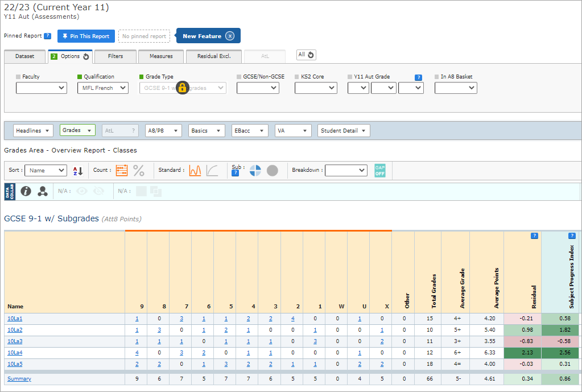
Task: Toggle the GAP OFF switch
Action: coord(379,170)
